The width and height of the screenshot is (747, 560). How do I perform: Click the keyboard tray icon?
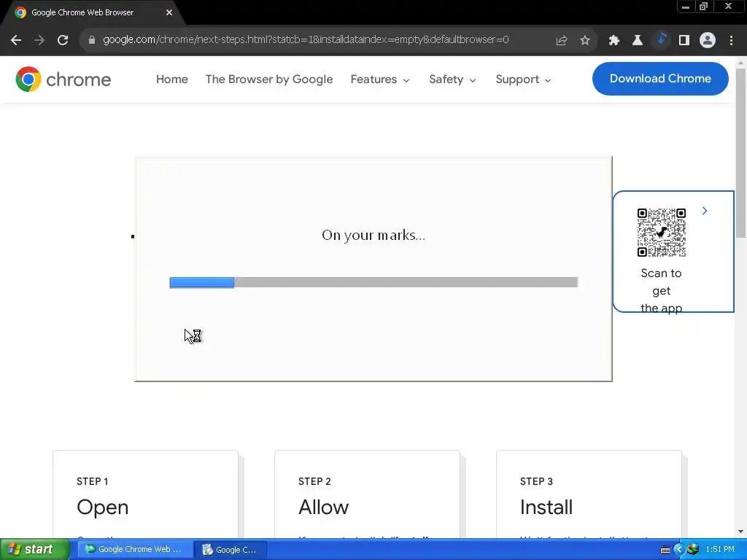coord(665,550)
